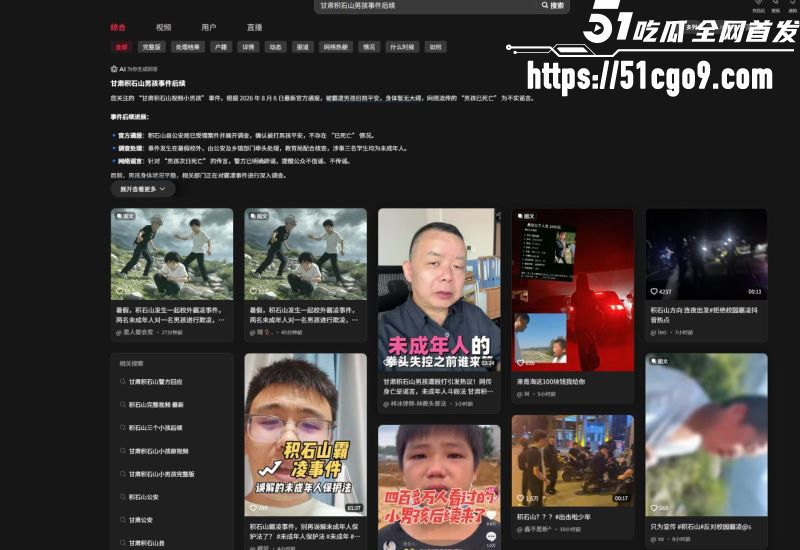Open title 只为宣传 #积石山#反对校园霸凌
The width and height of the screenshot is (800, 550).
[x=701, y=526]
